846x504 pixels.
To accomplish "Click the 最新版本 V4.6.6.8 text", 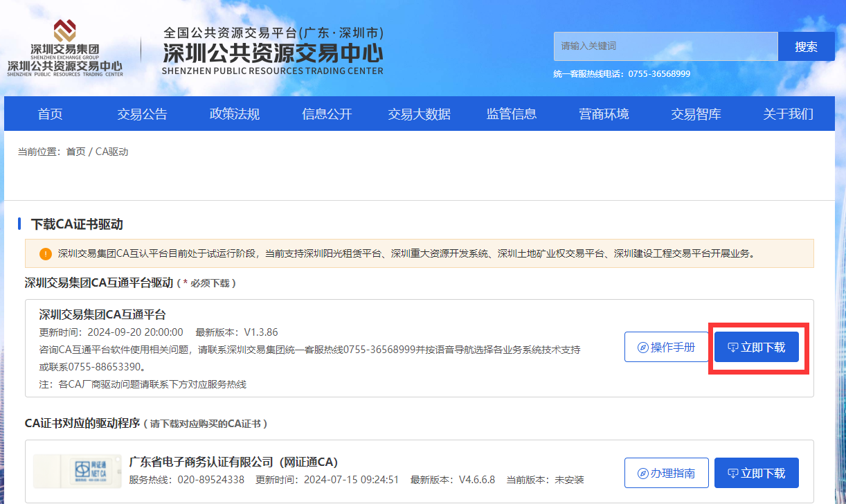I will click(453, 479).
